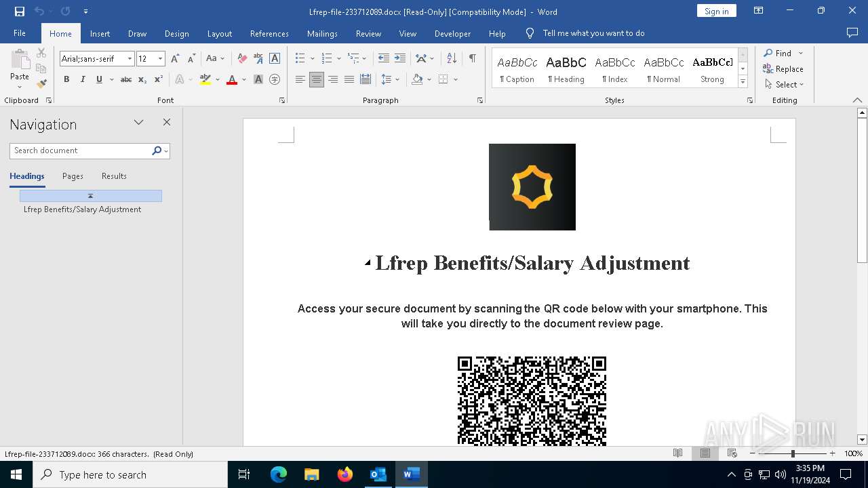Open Microsoft Edge from taskbar
Screen dimensions: 868x488
[x=279, y=474]
